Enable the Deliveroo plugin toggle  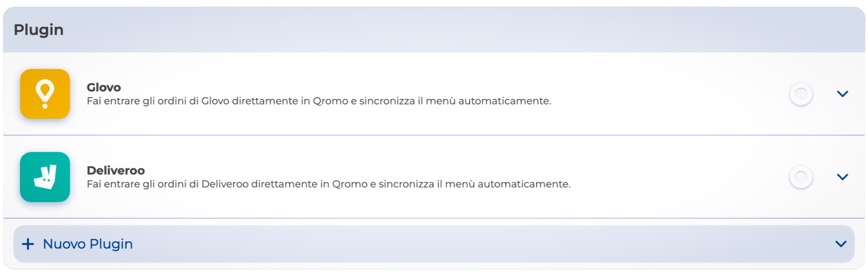coord(801,177)
